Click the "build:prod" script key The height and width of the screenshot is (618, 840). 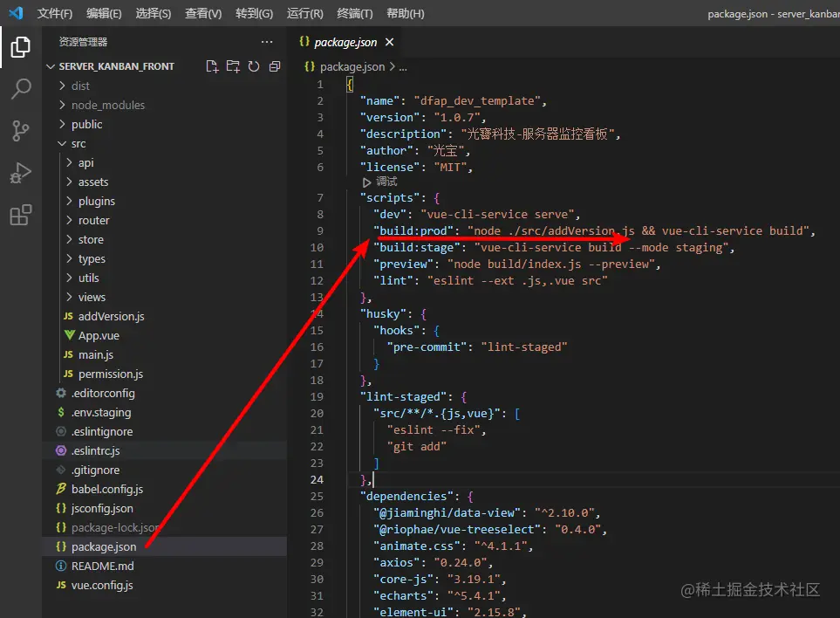point(413,230)
